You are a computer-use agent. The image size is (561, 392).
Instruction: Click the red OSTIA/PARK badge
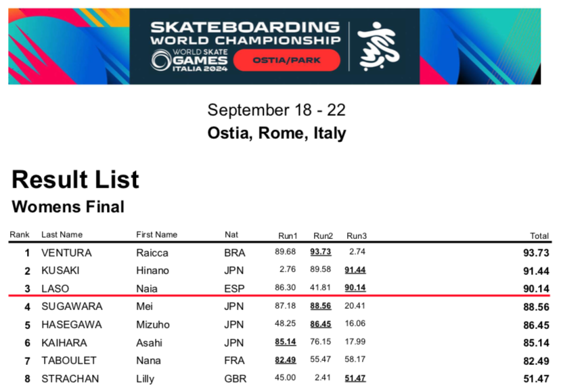(x=286, y=60)
